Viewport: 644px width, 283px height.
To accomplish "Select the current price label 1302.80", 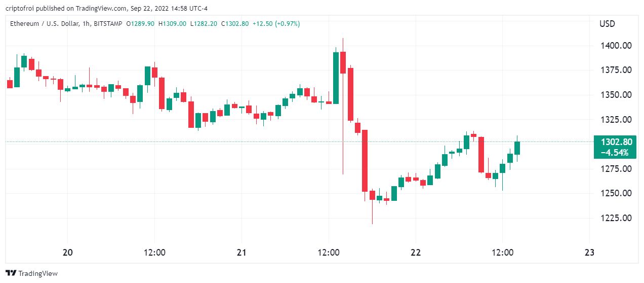I will [x=615, y=143].
